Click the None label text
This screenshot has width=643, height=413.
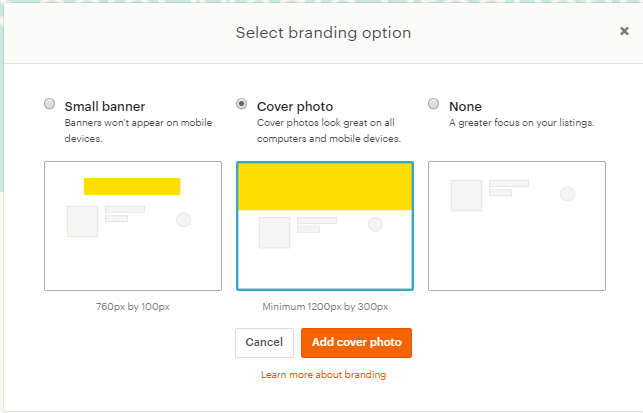pos(465,106)
